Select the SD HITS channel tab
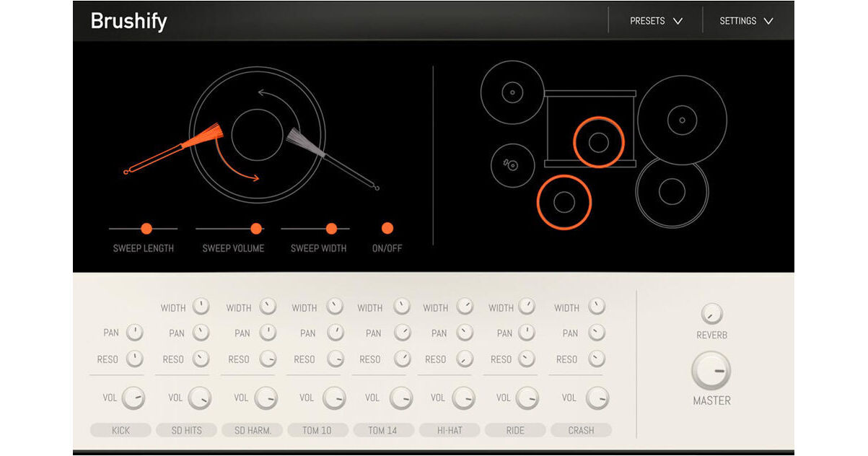 pyautogui.click(x=185, y=429)
